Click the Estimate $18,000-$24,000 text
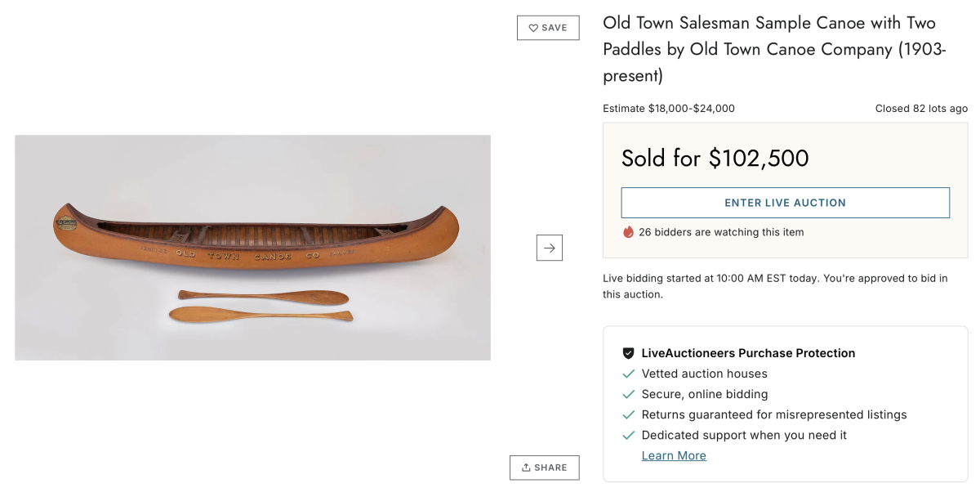 coord(669,108)
